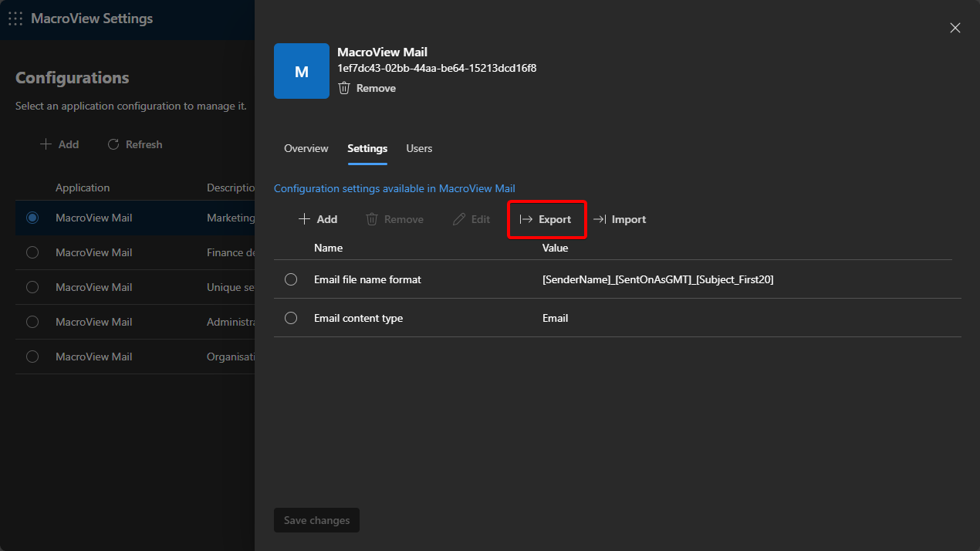Click the 'Unique se' description cell
Screen dimensions: 980x551
coord(231,287)
